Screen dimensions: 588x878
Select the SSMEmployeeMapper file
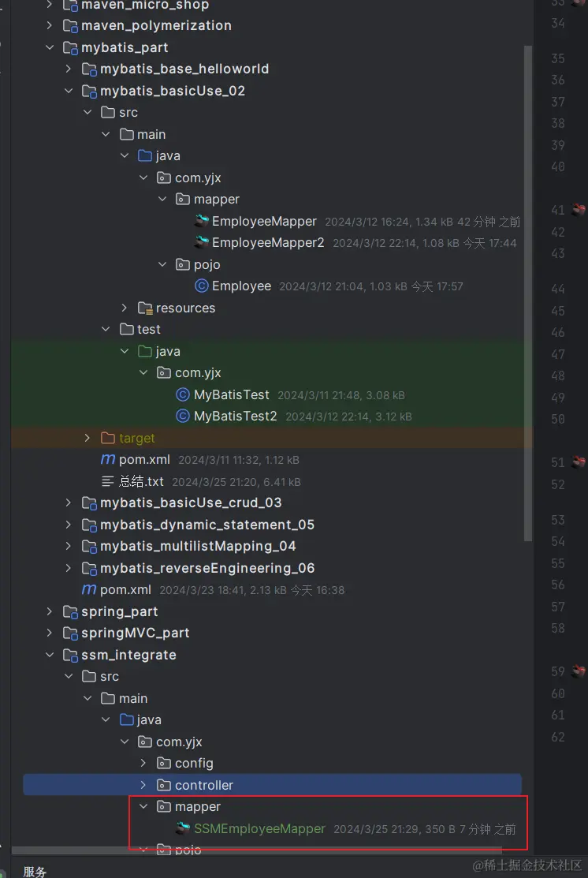click(x=259, y=828)
